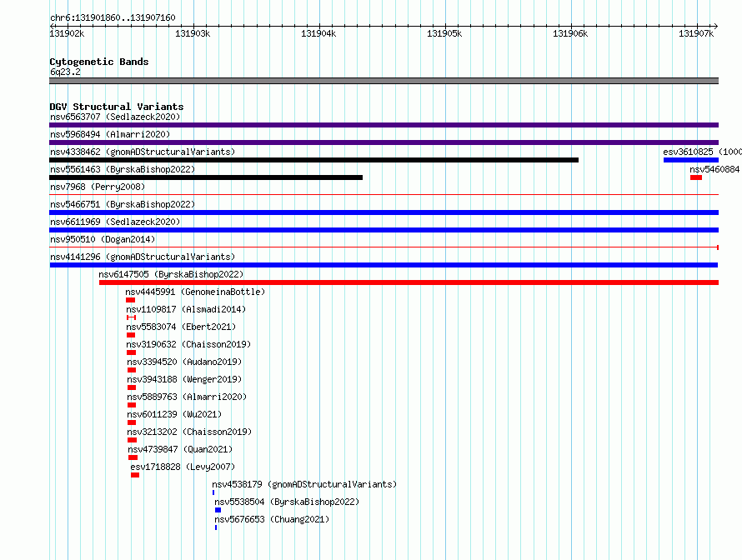This screenshot has width=742, height=560.
Task: Click the red glyph under esv1718828
Action: [135, 475]
